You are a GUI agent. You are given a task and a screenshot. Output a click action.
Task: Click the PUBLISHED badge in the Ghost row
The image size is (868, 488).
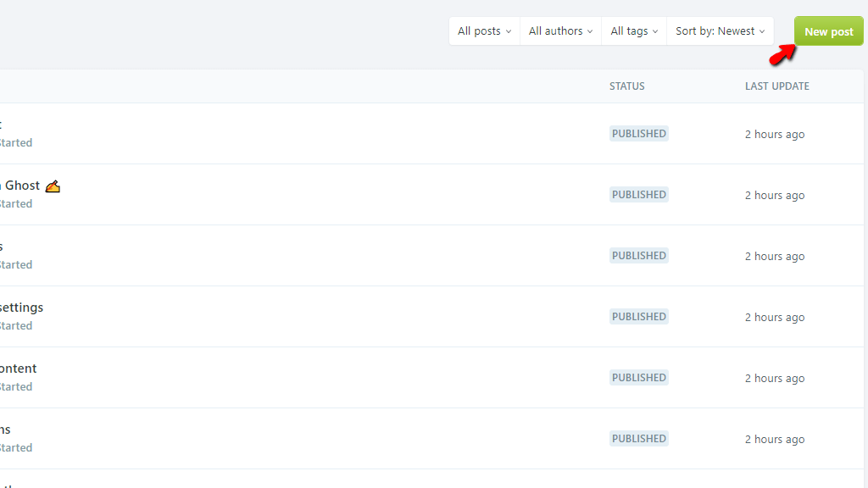638,195
